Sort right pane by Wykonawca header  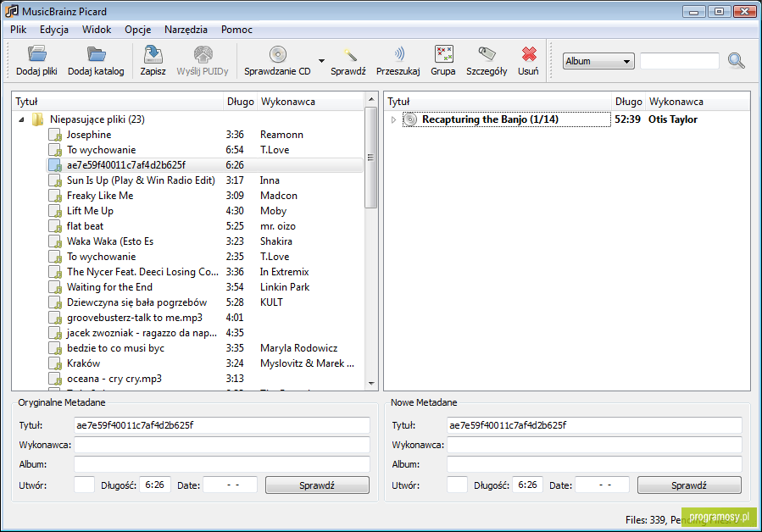pyautogui.click(x=698, y=102)
